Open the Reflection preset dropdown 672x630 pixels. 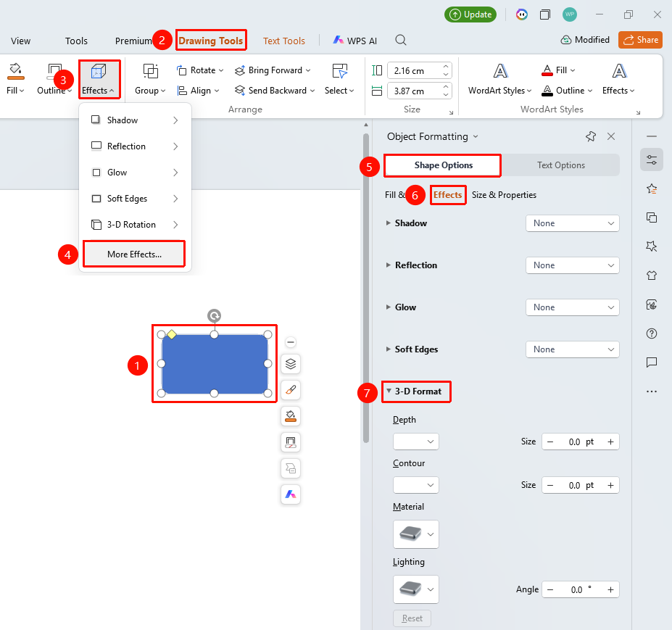[x=573, y=265]
